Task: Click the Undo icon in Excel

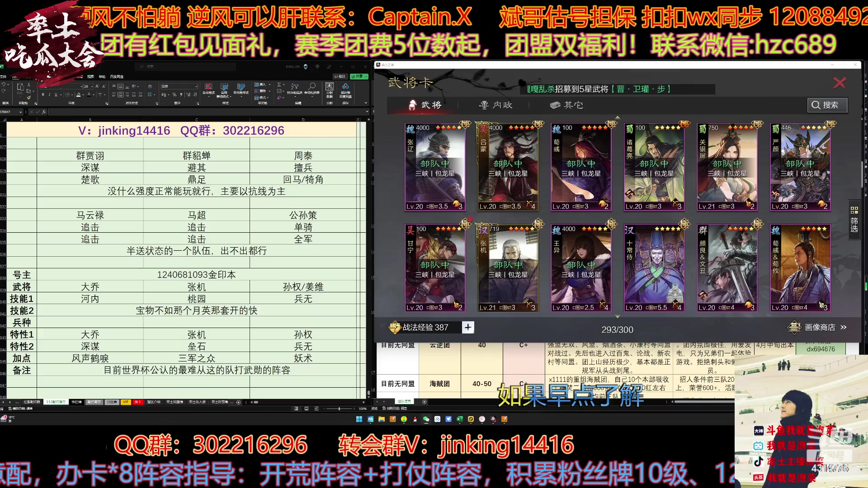Action: tap(4, 84)
